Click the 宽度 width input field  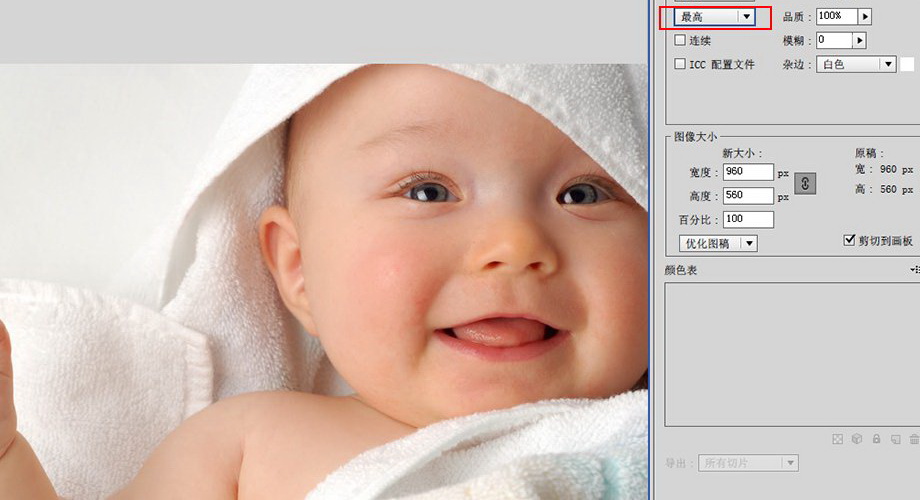coord(748,172)
